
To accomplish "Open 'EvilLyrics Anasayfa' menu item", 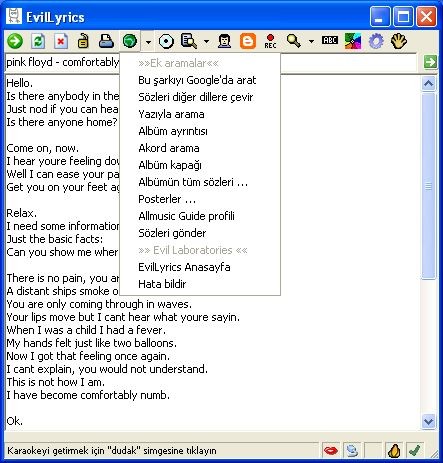I will point(200,267).
